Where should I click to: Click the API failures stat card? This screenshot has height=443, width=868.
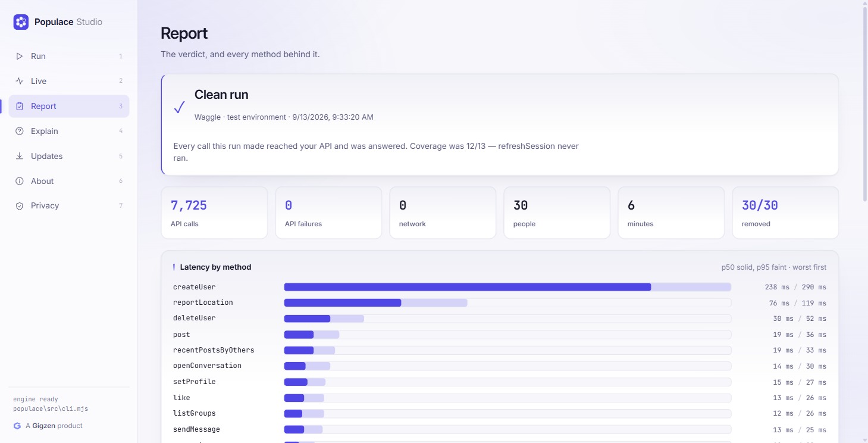[x=328, y=213]
